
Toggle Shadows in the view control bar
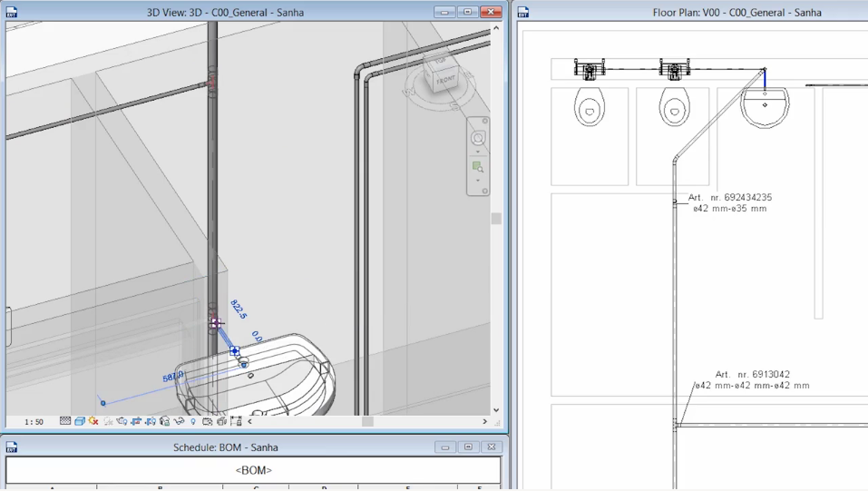(x=108, y=421)
